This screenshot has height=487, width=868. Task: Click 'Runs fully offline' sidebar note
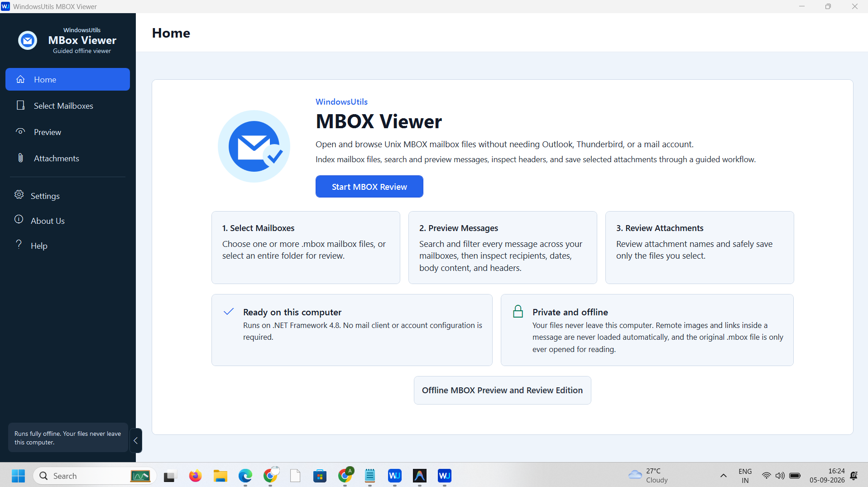coord(68,438)
